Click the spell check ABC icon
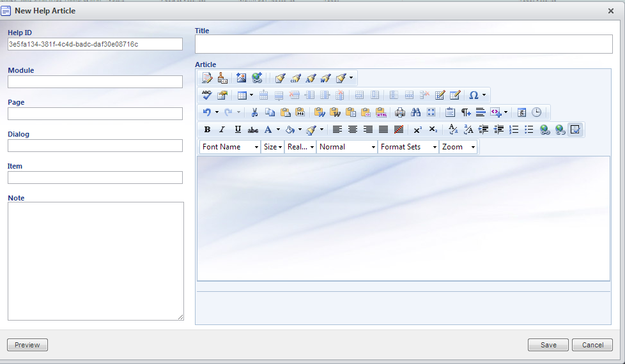Image resolution: width=625 pixels, height=364 pixels. [207, 95]
